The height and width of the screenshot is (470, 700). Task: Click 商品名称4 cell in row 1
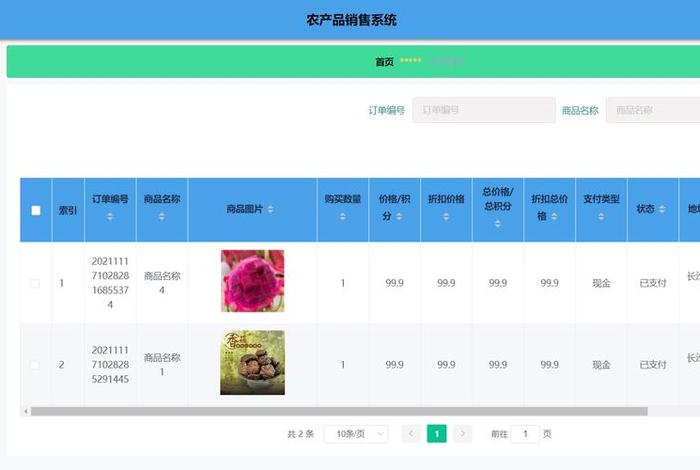click(162, 283)
